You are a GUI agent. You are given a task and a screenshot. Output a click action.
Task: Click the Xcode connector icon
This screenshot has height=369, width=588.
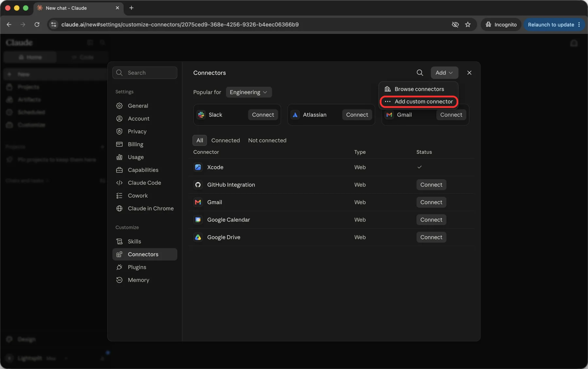click(198, 167)
